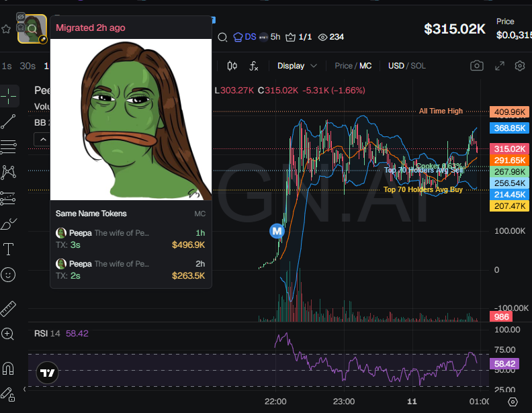Switch chart to MC mode
Image resolution: width=532 pixels, height=413 pixels.
[365, 66]
